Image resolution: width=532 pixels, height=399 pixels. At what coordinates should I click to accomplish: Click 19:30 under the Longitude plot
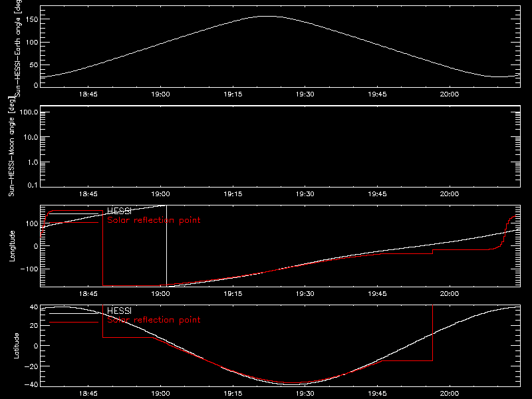[x=305, y=294]
